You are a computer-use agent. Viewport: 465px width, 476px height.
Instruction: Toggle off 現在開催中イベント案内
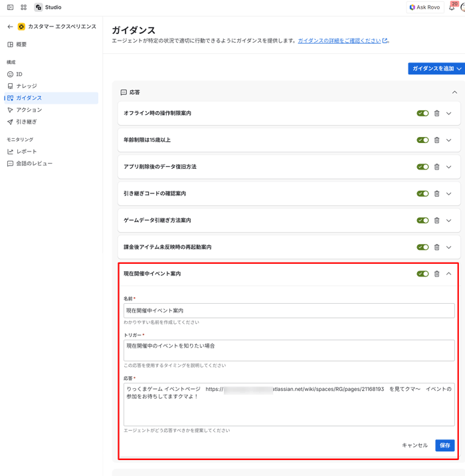[422, 274]
